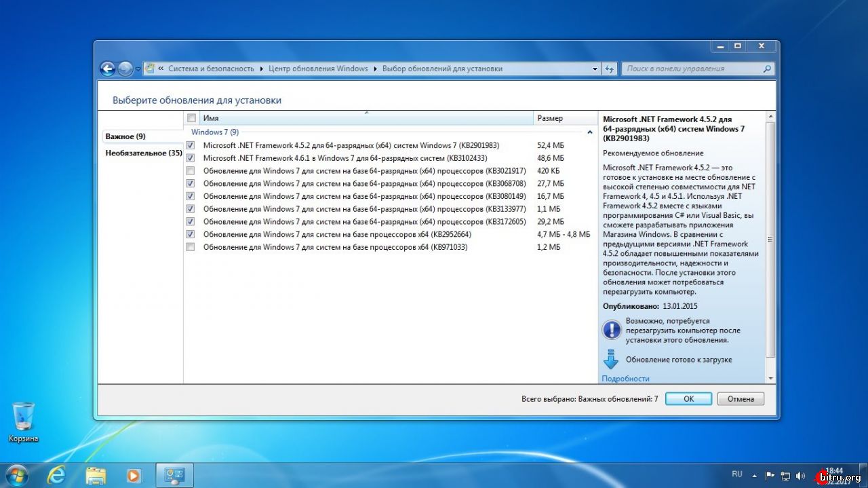Check the KB971033 update checkbox
Viewport: 868px width, 488px height.
(x=191, y=247)
